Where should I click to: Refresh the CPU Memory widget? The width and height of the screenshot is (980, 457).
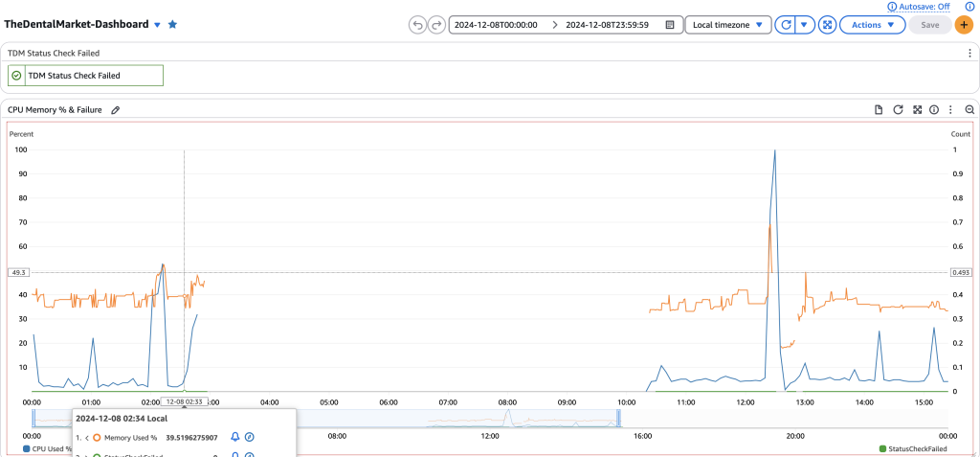point(898,110)
